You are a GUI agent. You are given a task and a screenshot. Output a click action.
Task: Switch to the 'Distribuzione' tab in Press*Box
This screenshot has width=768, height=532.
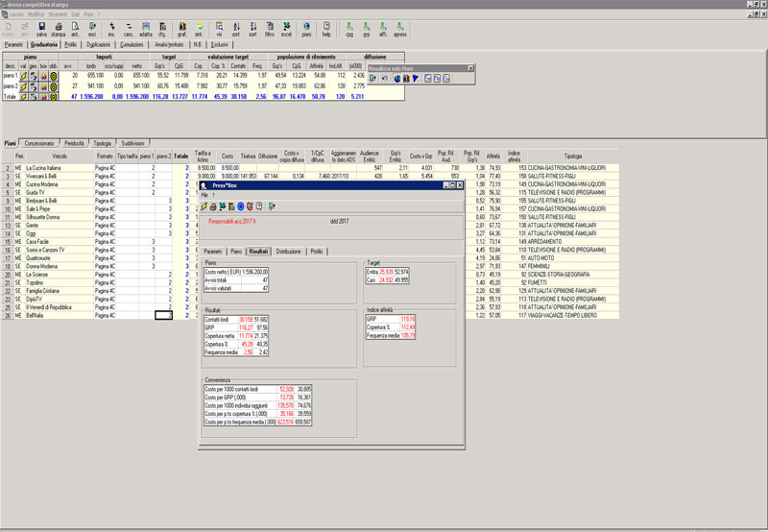click(x=288, y=250)
